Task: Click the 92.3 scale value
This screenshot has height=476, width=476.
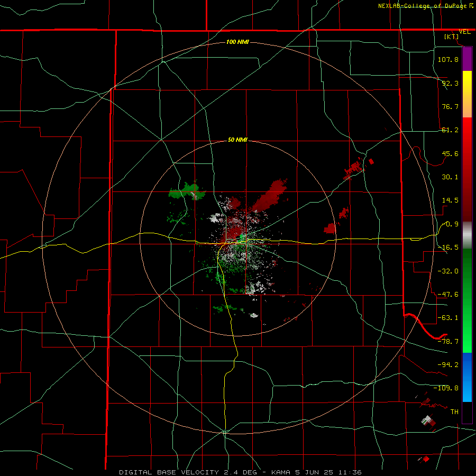Action: pyautogui.click(x=450, y=83)
